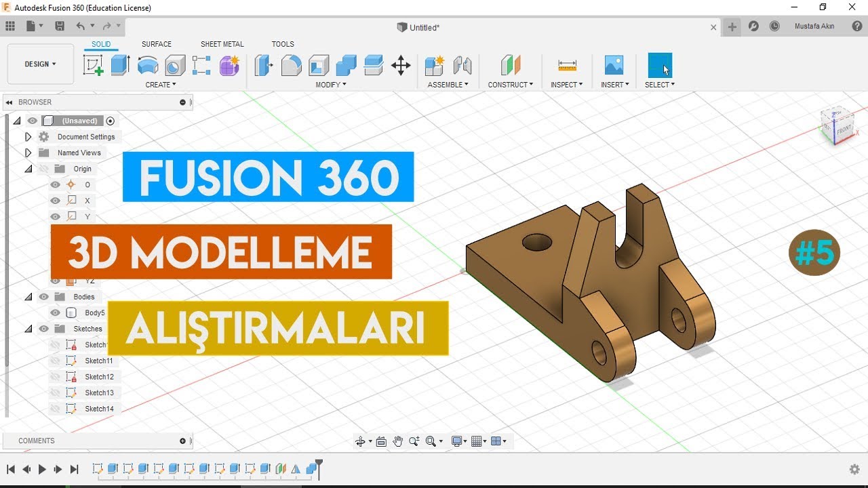Image resolution: width=868 pixels, height=488 pixels.
Task: Add a new design tab
Action: coord(732,26)
